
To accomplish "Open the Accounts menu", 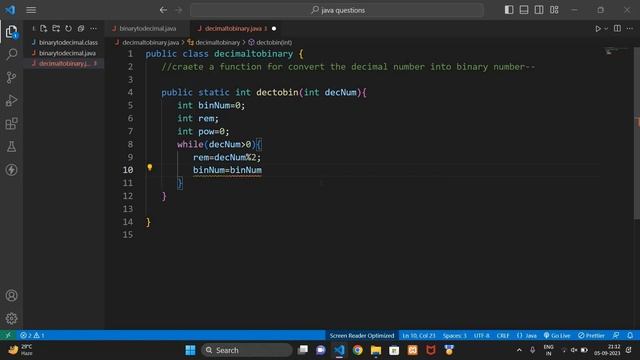I will tap(11, 296).
